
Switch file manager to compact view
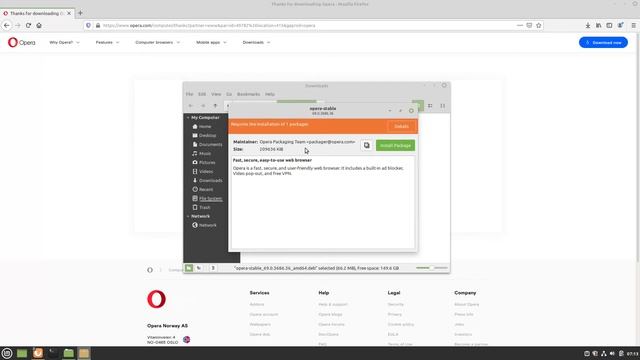tap(442, 106)
